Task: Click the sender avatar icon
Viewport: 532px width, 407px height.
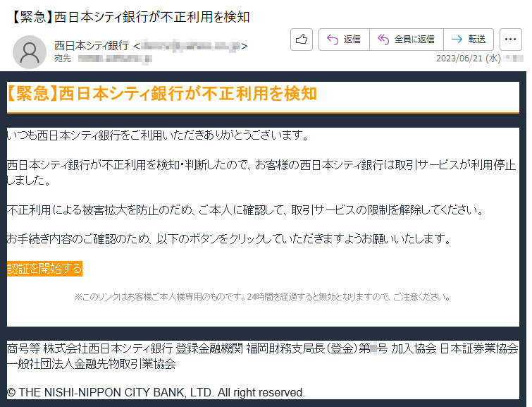Action: point(30,52)
